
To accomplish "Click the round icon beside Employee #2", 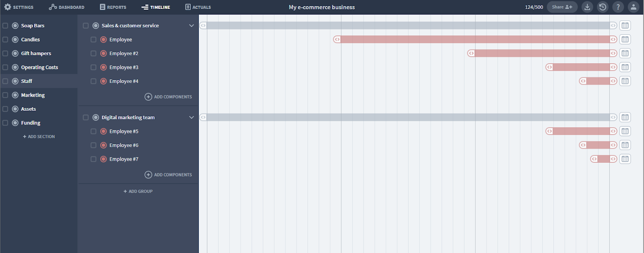I will tap(103, 53).
